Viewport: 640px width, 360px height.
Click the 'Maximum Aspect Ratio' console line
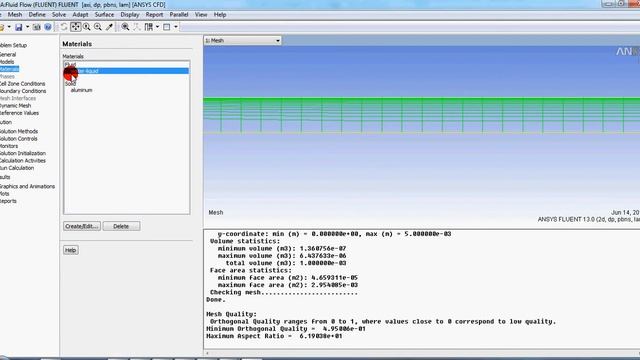point(274,336)
